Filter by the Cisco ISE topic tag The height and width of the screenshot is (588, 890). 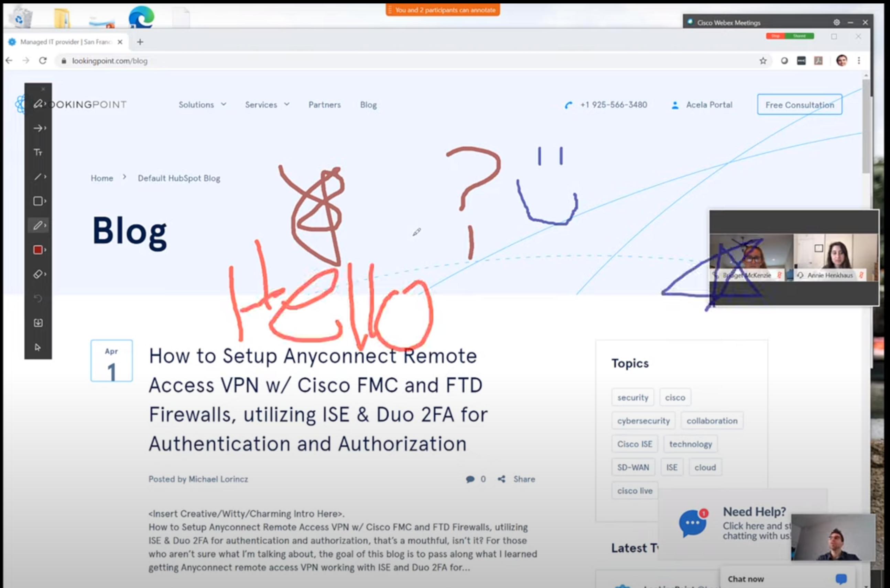[x=634, y=444]
